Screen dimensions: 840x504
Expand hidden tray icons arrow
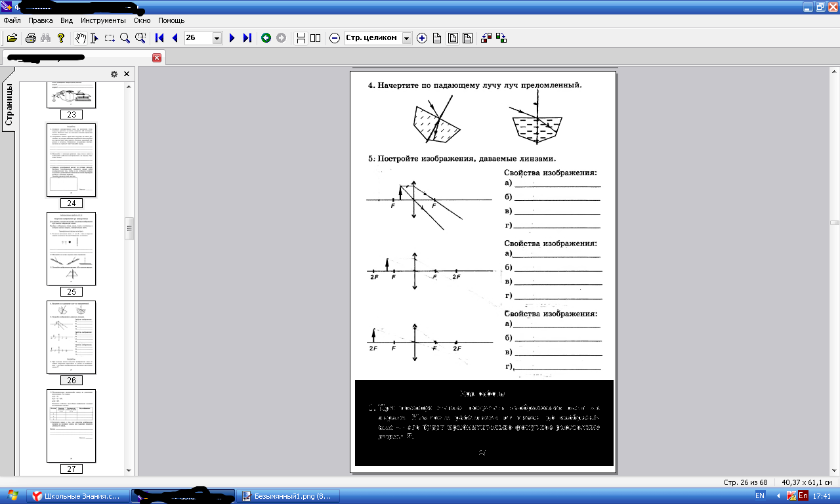click(x=778, y=496)
